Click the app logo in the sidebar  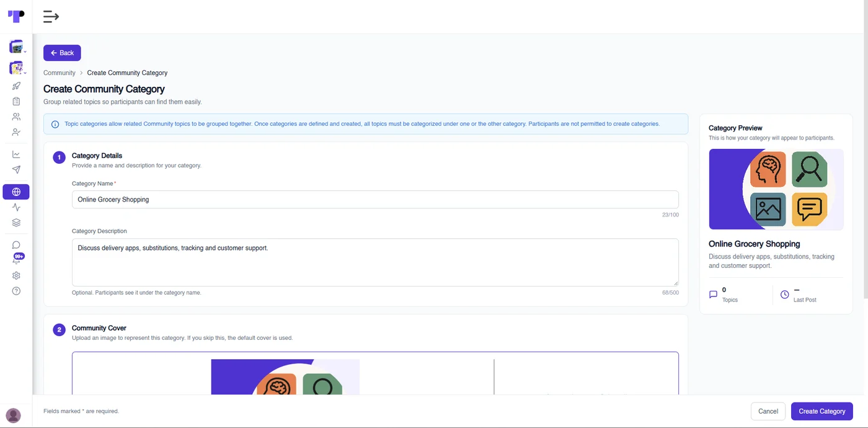click(x=16, y=16)
